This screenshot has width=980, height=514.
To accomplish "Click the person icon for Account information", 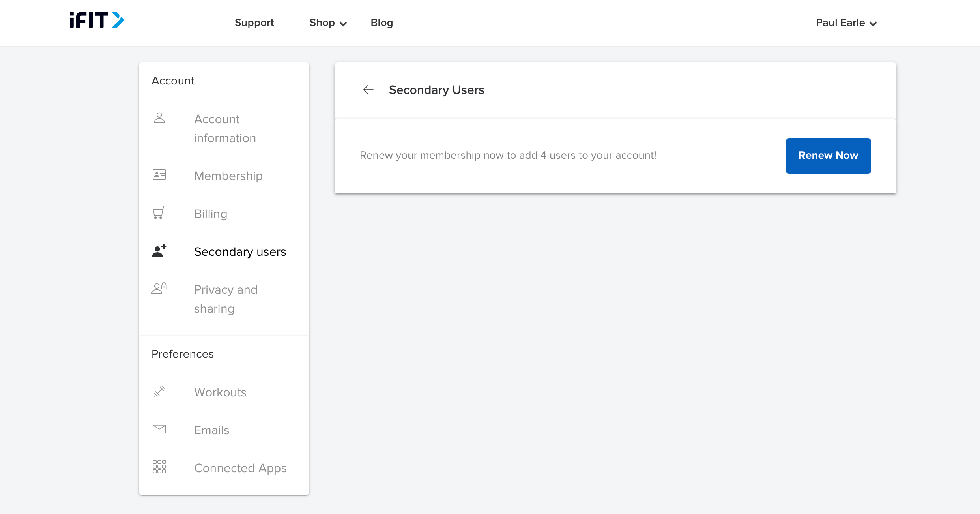I will [159, 118].
